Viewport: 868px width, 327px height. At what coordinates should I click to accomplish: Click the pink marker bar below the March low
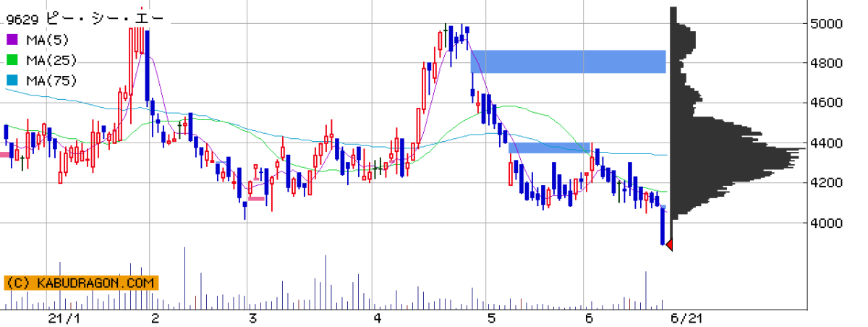point(256,198)
